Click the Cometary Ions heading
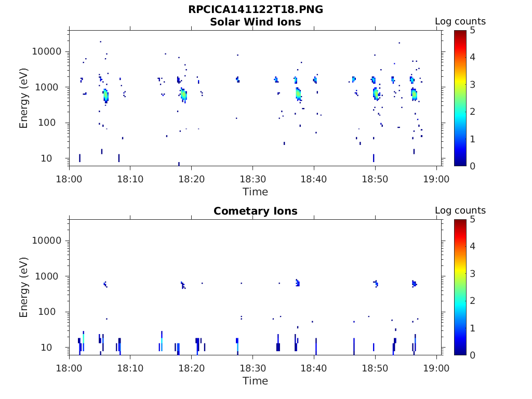The width and height of the screenshot is (532, 399). coord(256,211)
